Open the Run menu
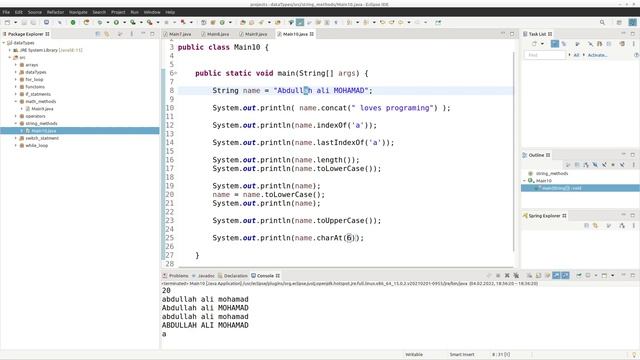The width and height of the screenshot is (640, 360). point(135,12)
